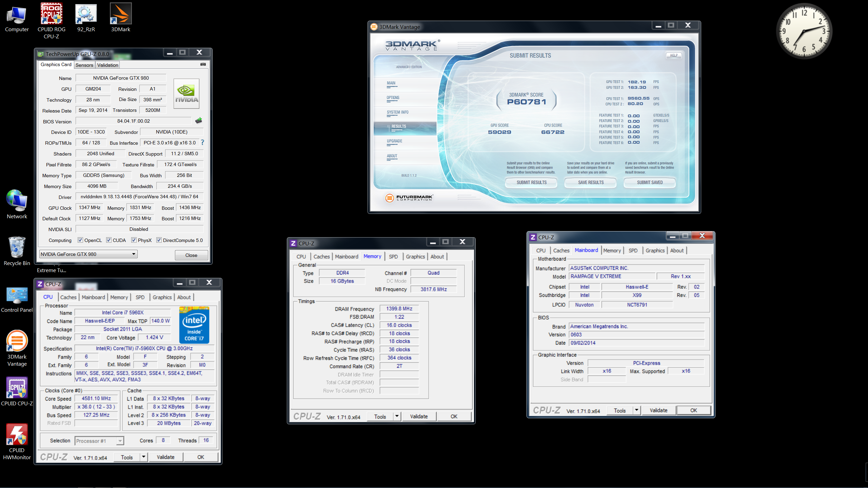Screen dimensions: 868x488
Task: Click Validate in CPU-Z Memory window
Action: coord(419,416)
